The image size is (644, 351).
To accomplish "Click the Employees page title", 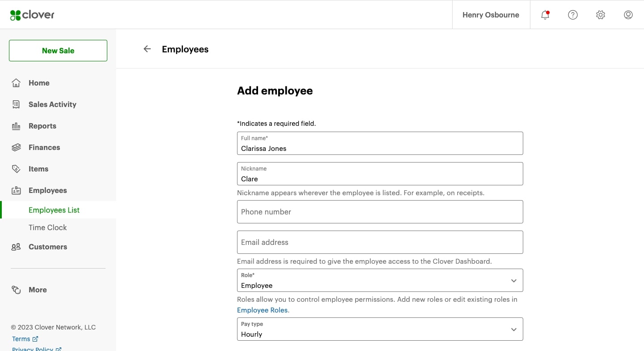I will tap(185, 49).
